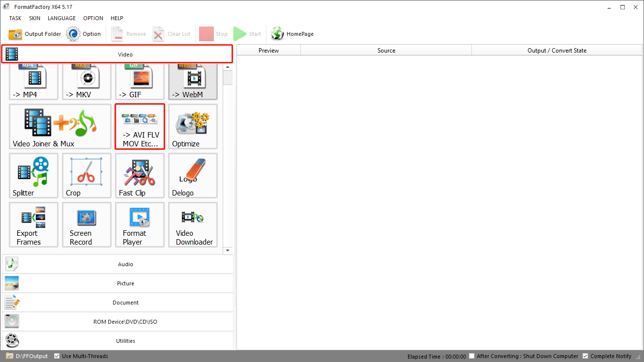This screenshot has height=362, width=644.
Task: Start the Screen Record tool
Action: click(x=87, y=225)
